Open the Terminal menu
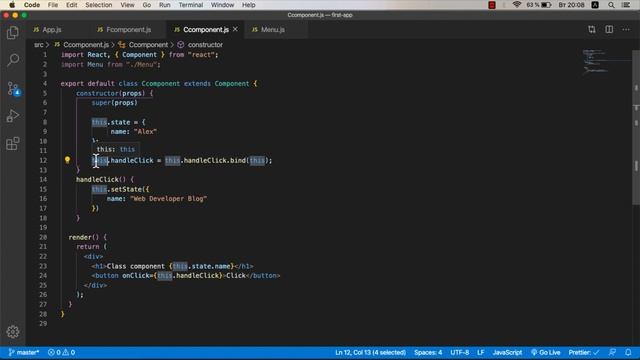 coord(191,5)
